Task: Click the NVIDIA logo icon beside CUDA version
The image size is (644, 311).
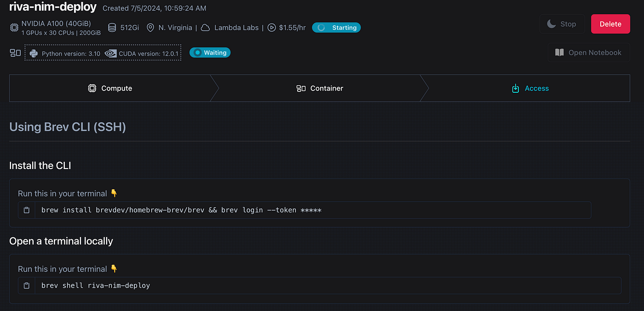Action: click(110, 53)
